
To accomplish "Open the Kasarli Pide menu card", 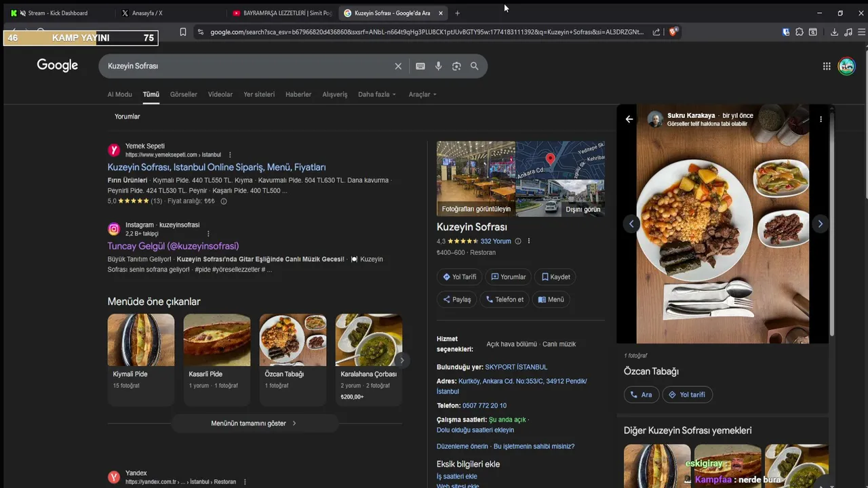I will pos(216,359).
